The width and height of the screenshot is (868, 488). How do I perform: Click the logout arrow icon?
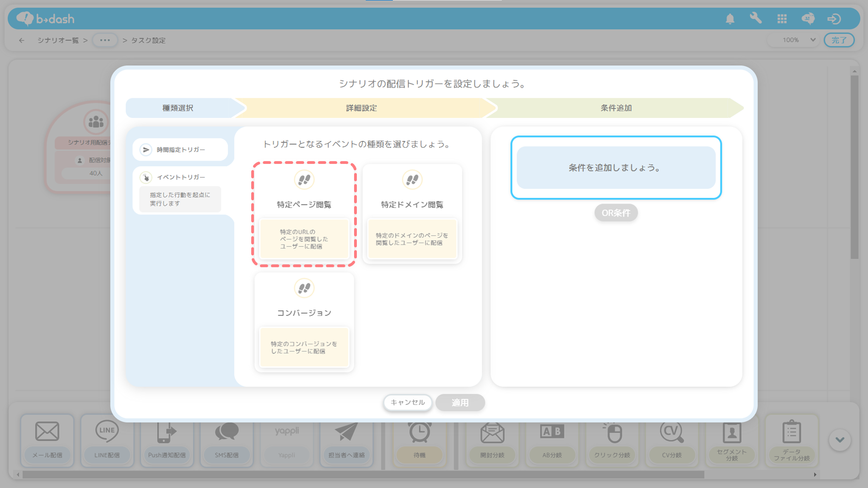[x=834, y=19]
